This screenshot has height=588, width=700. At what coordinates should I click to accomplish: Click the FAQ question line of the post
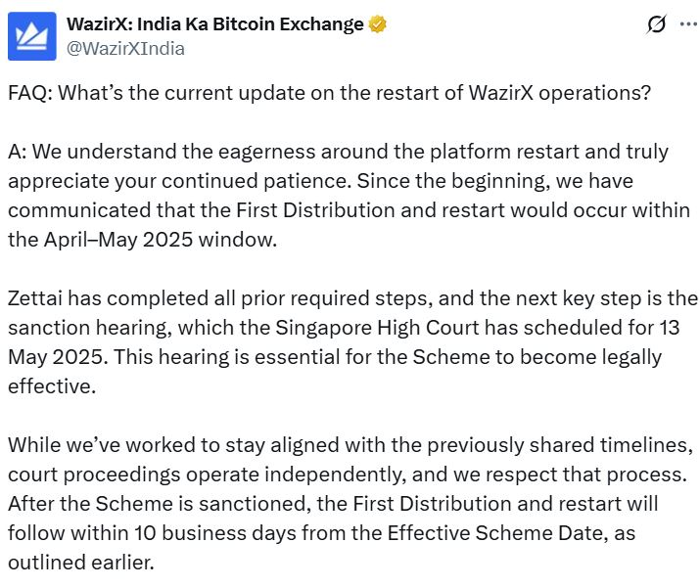[x=329, y=97]
